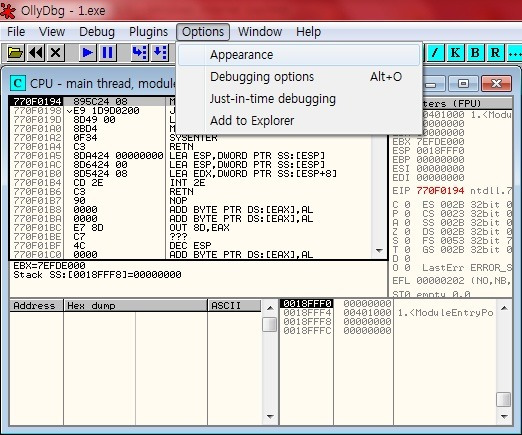The height and width of the screenshot is (435, 522).
Task: Open Run trace window dots icon
Action: coord(514,53)
